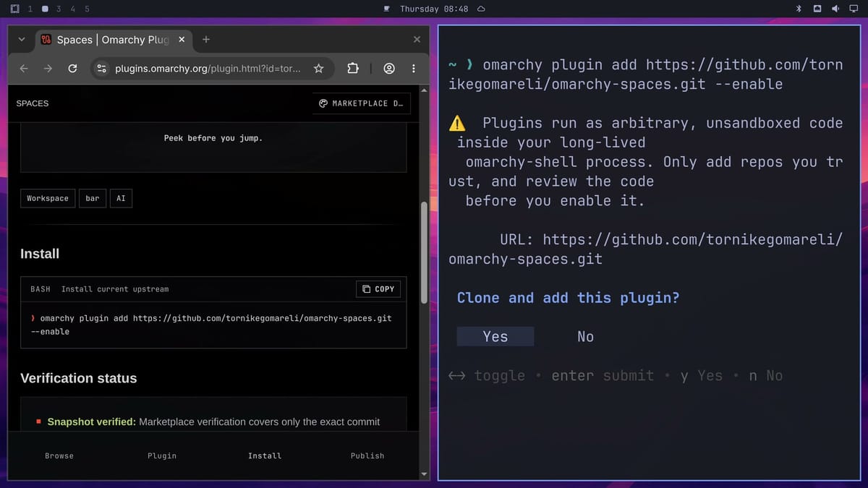Go to the Install section in bottom nav

point(265,455)
